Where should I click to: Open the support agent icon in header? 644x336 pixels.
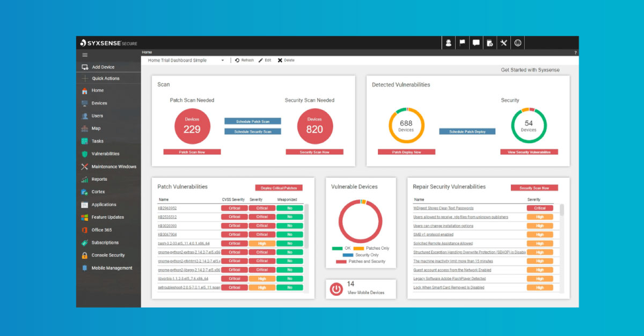click(x=448, y=43)
